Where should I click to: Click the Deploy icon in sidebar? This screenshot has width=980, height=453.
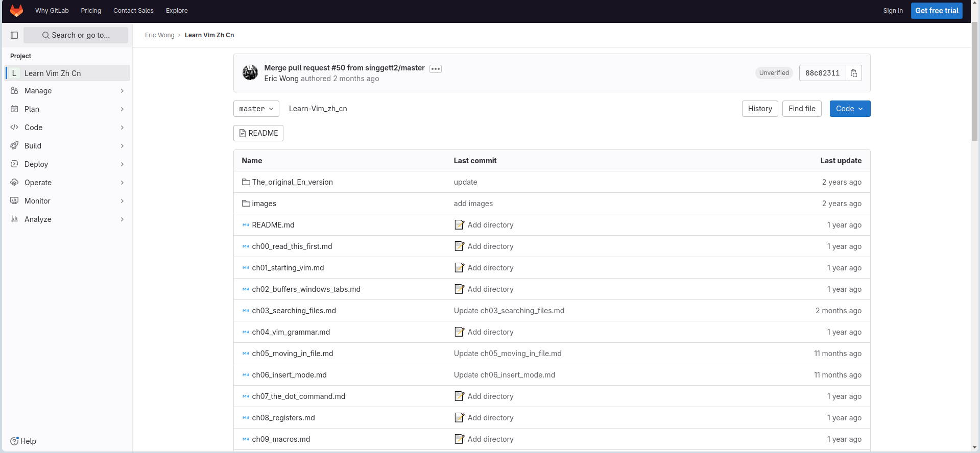[14, 164]
